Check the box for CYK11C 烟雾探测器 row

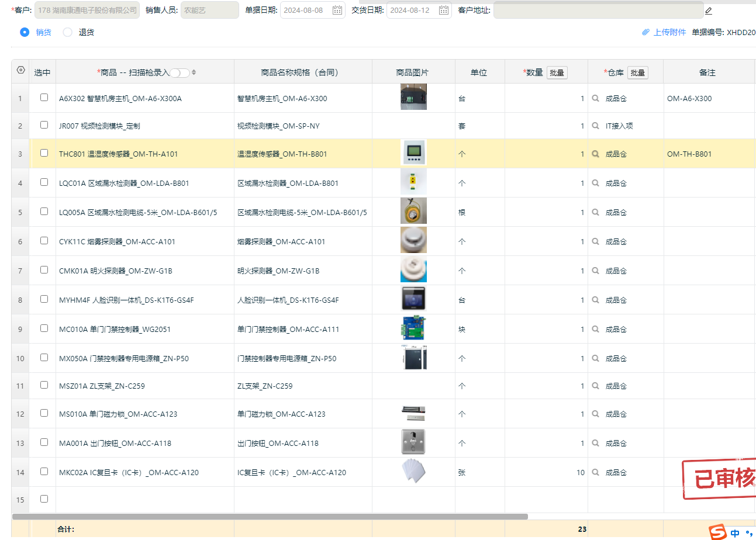pos(44,241)
